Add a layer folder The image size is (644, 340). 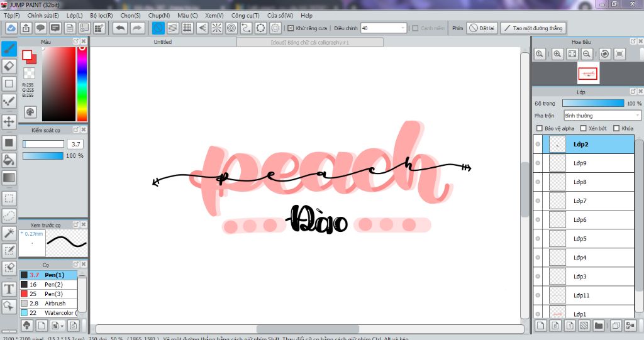(599, 326)
